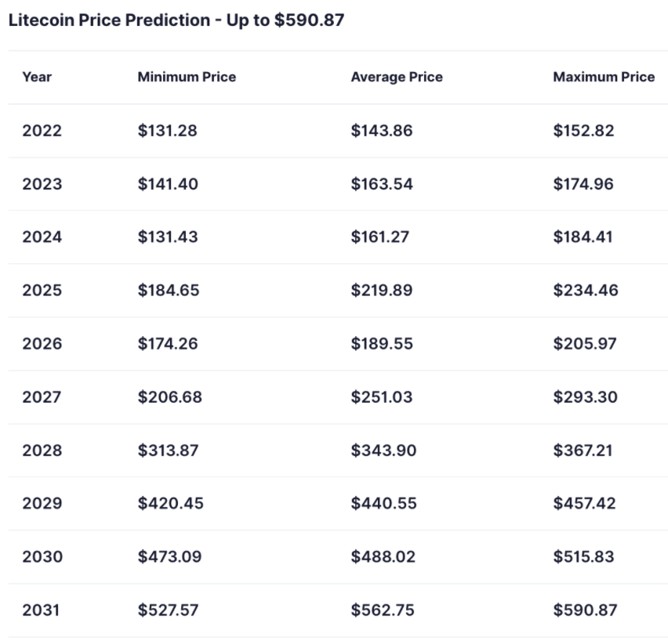This screenshot has width=668, height=644.
Task: Click the Average Price column header
Action: pos(397,77)
